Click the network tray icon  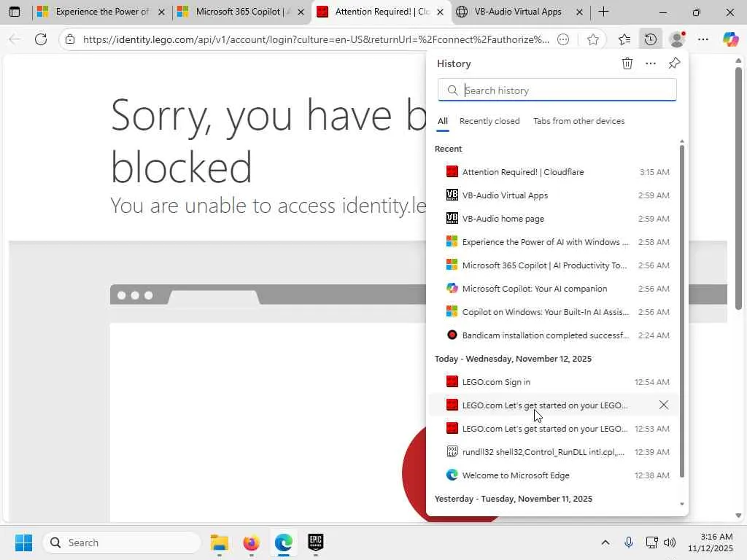pos(651,542)
